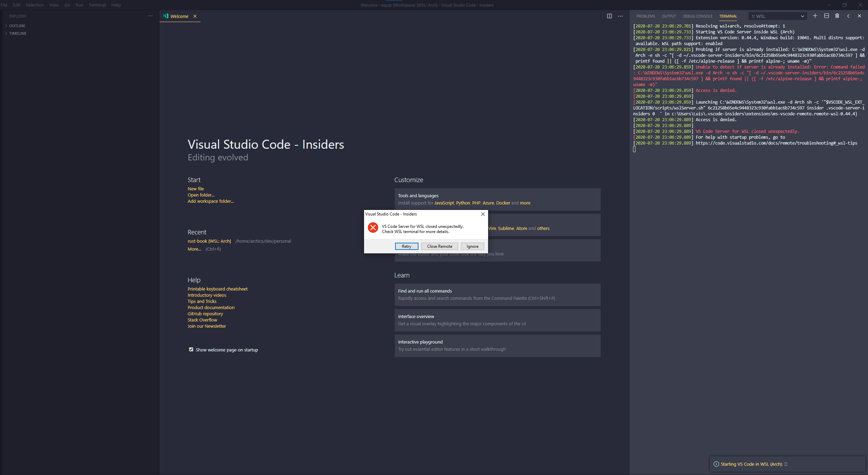
Task: Minimize the VS Code window
Action: tap(829, 5)
